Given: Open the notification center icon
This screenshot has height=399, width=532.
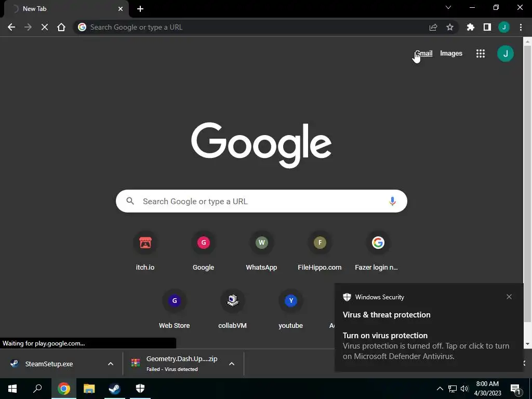Looking at the screenshot, I should point(515,389).
